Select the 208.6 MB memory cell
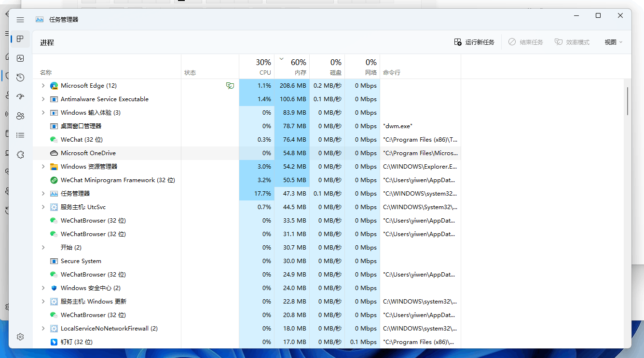Viewport: 644px width, 358px height. (x=292, y=86)
